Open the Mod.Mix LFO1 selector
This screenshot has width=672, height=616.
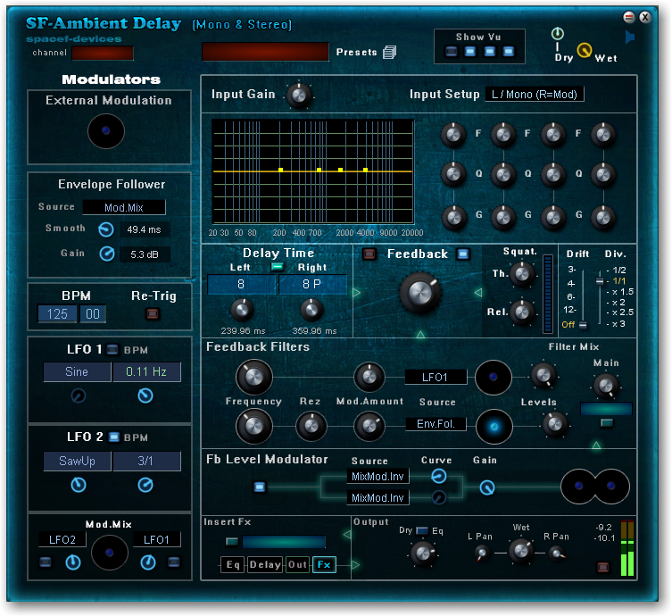click(156, 540)
